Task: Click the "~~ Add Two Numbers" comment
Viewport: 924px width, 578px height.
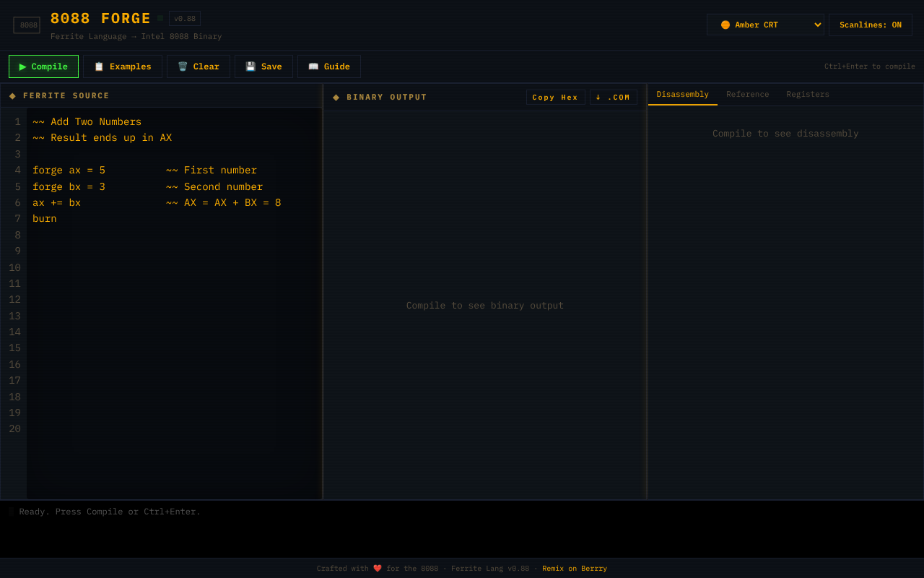Action: tap(87, 122)
